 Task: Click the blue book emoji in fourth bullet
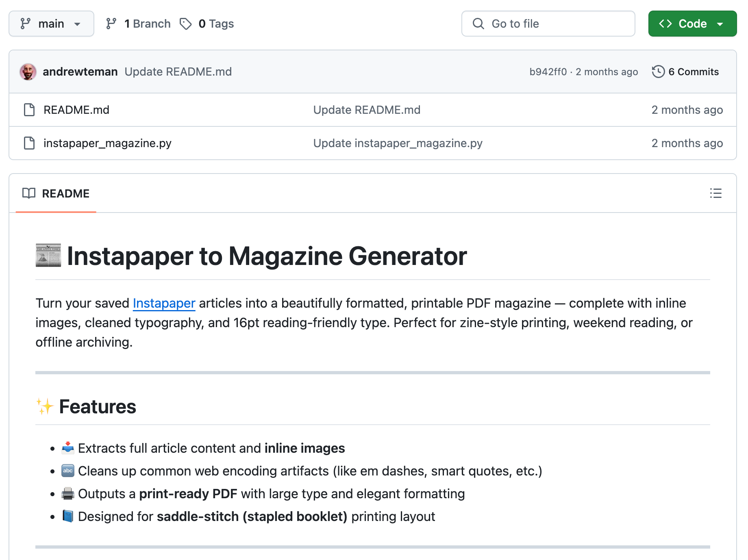tap(68, 516)
